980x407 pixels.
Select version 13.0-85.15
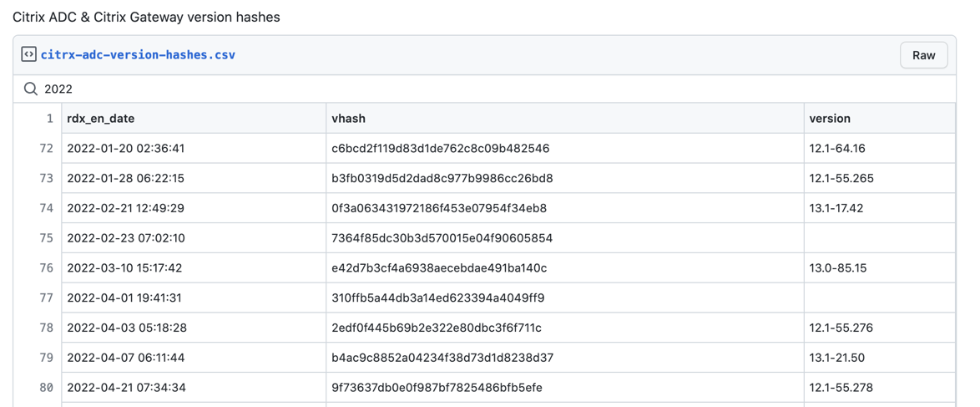pyautogui.click(x=837, y=268)
